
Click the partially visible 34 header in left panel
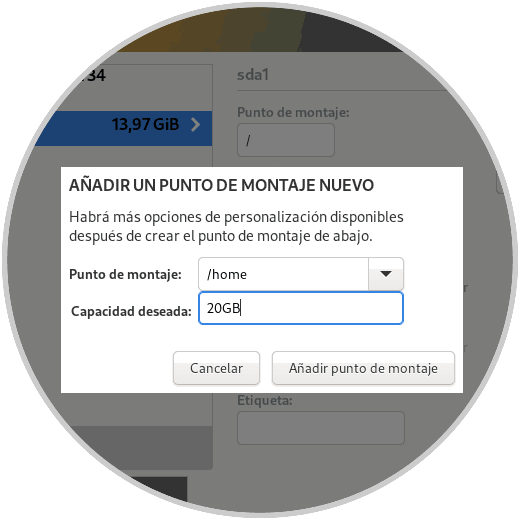(95, 75)
